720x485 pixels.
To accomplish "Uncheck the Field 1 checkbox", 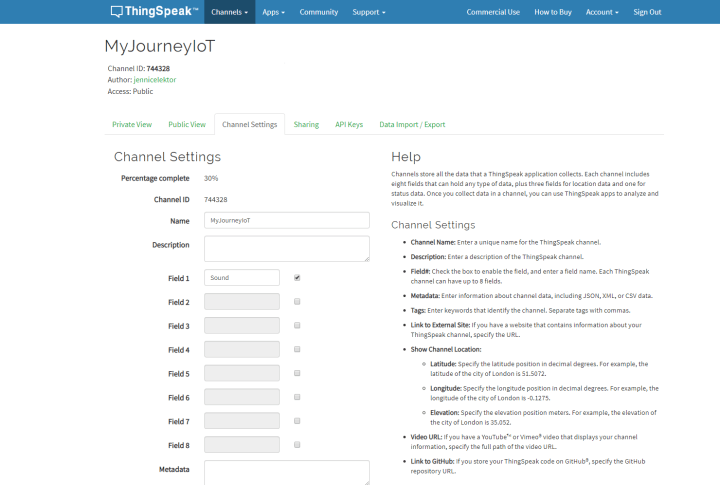I will (x=297, y=277).
